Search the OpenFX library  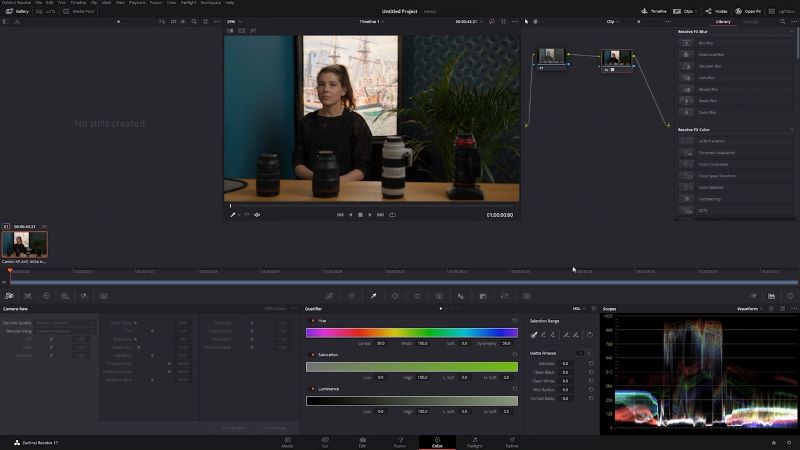point(782,21)
